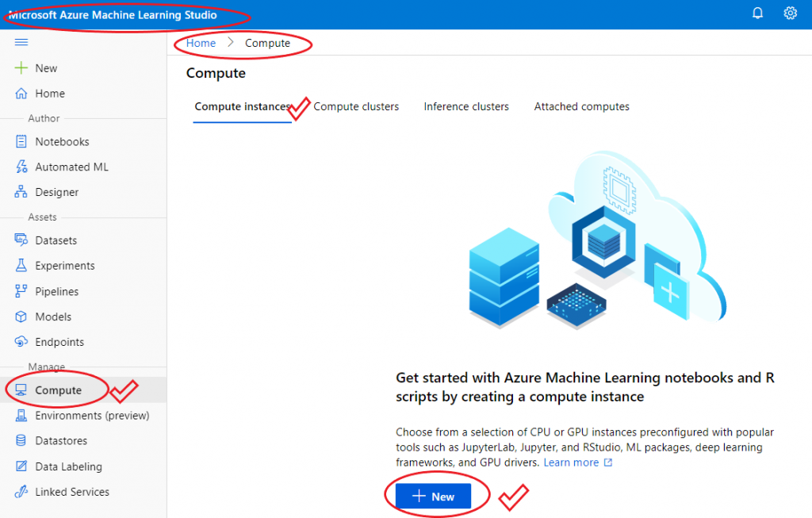Open the Attached computes tab
812x518 pixels.
[x=581, y=107]
